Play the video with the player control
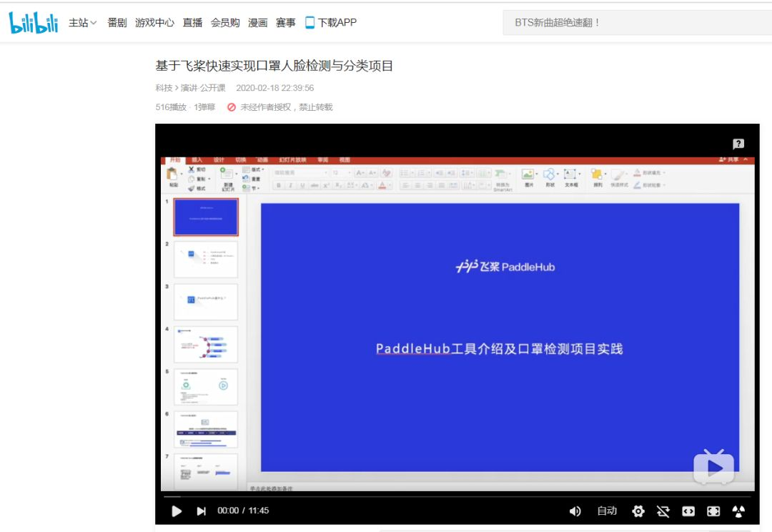Screen dimensions: 772x532 tap(177, 511)
